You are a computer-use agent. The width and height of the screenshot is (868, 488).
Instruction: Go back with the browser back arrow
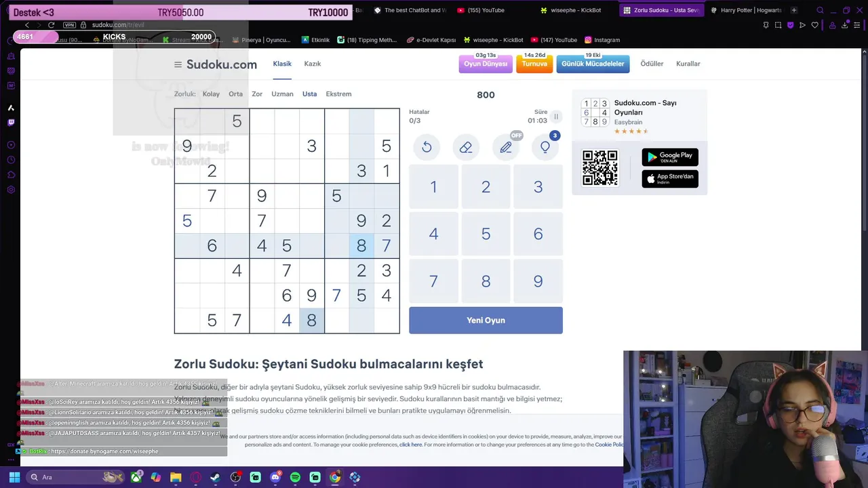pos(27,25)
